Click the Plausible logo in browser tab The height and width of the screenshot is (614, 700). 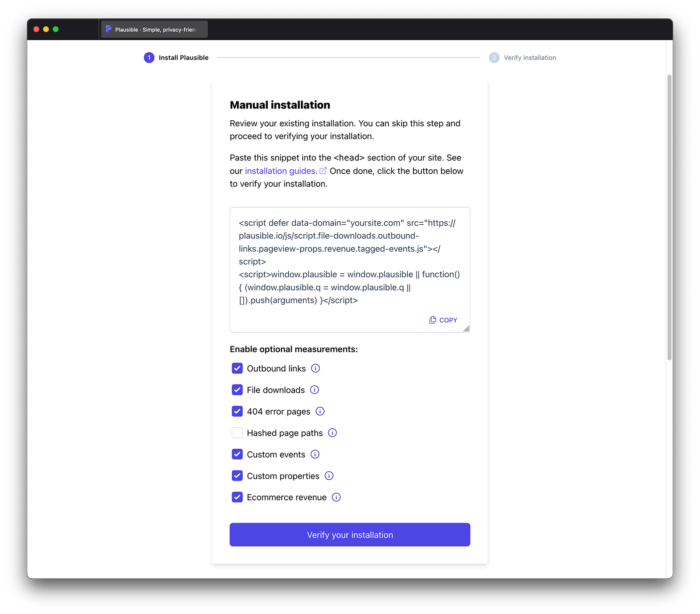(108, 29)
